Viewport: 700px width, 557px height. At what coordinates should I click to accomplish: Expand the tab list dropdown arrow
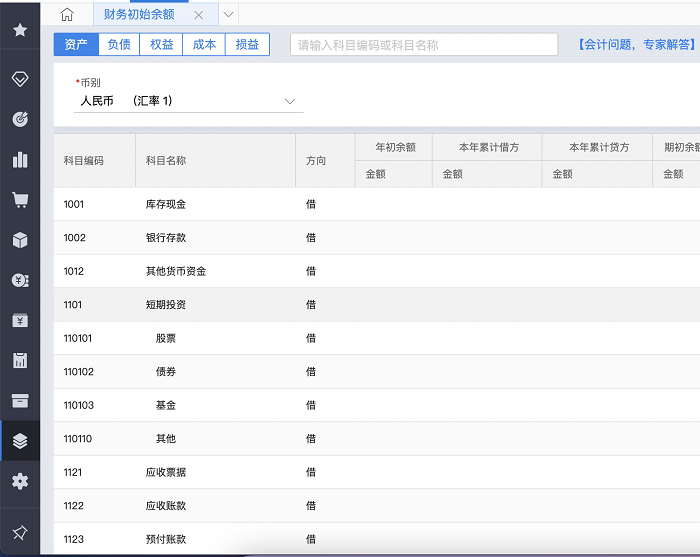[229, 15]
